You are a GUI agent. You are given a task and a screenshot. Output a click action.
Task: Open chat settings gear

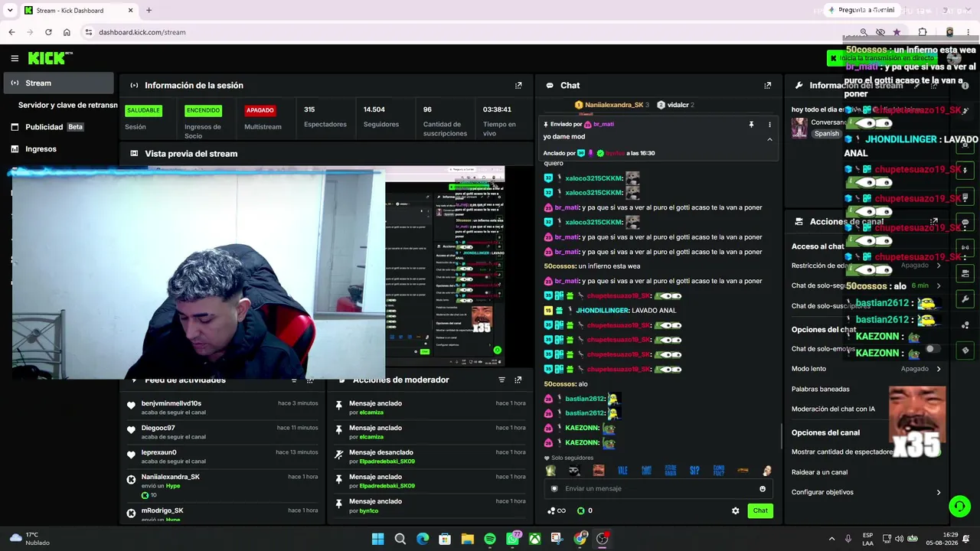[x=736, y=510]
